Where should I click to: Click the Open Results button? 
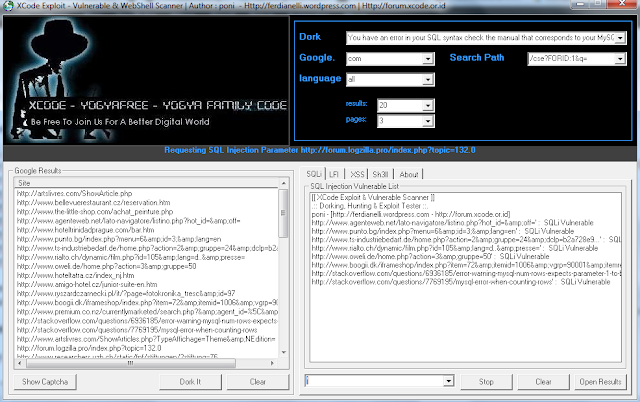[x=600, y=382]
